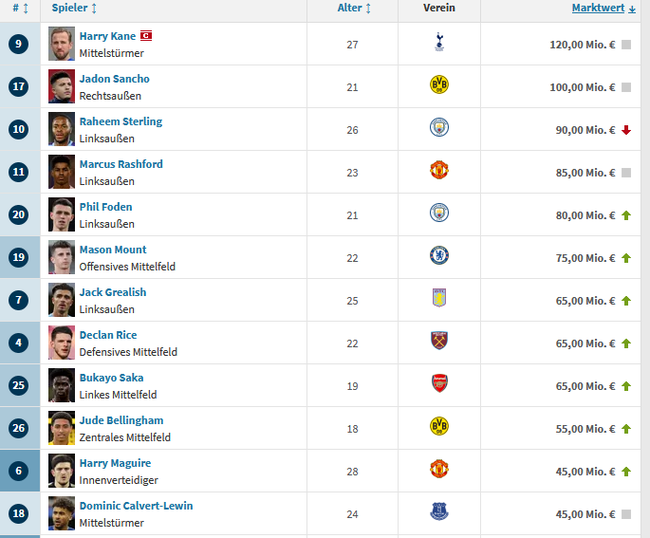Click Tottenham club crest in Harry Kane row
This screenshot has width=650, height=538.
(439, 43)
